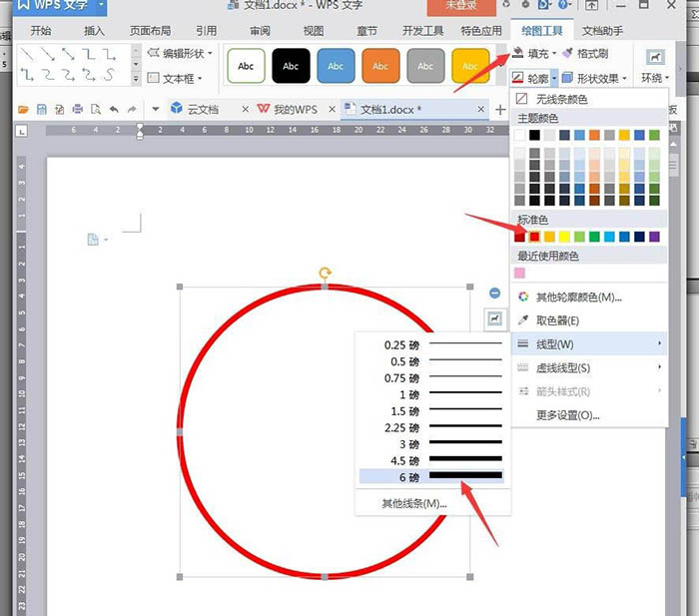Image resolution: width=699 pixels, height=616 pixels.
Task: Click the print preview icon
Action: coord(96,109)
